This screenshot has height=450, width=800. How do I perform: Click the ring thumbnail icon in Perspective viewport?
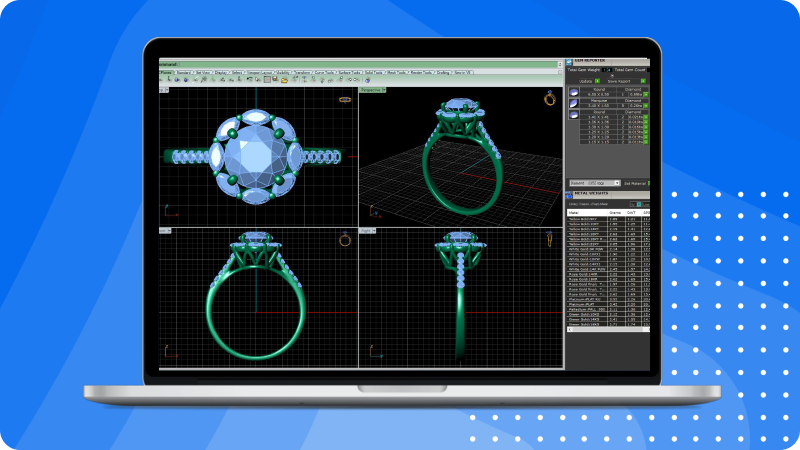coord(549,98)
